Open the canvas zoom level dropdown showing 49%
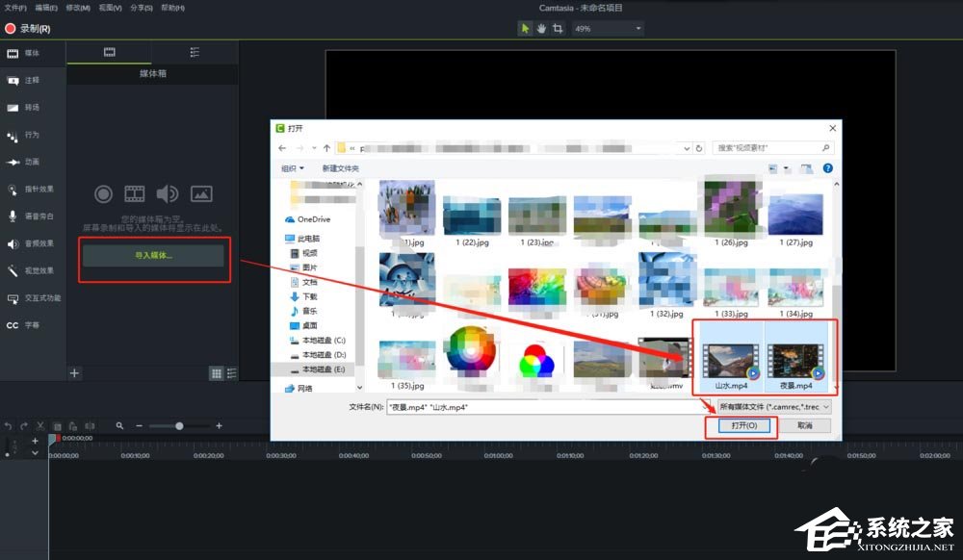 (x=638, y=28)
